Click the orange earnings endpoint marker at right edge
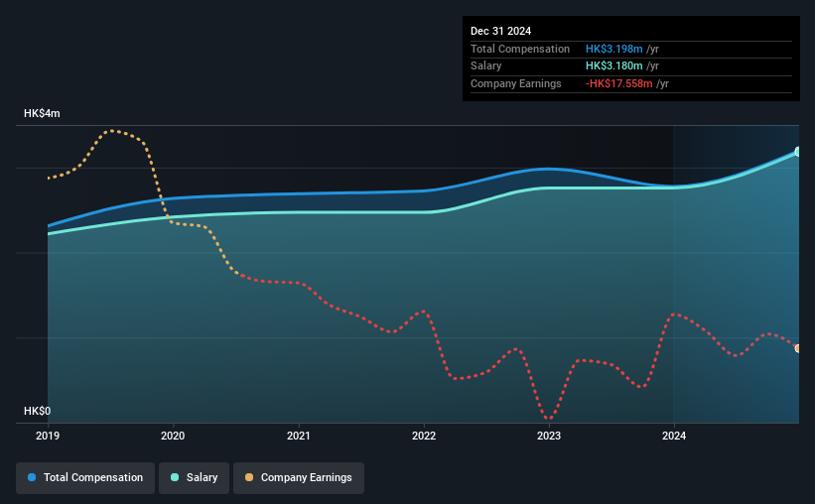 coord(798,348)
